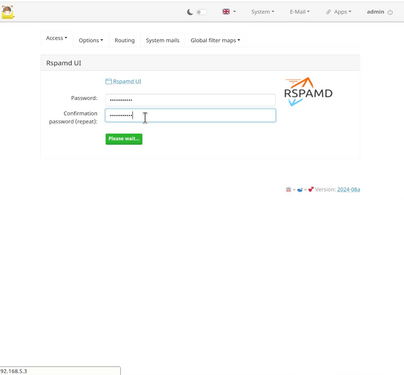Click the Password input field
Screen dimensions: 404x375
[190, 100]
